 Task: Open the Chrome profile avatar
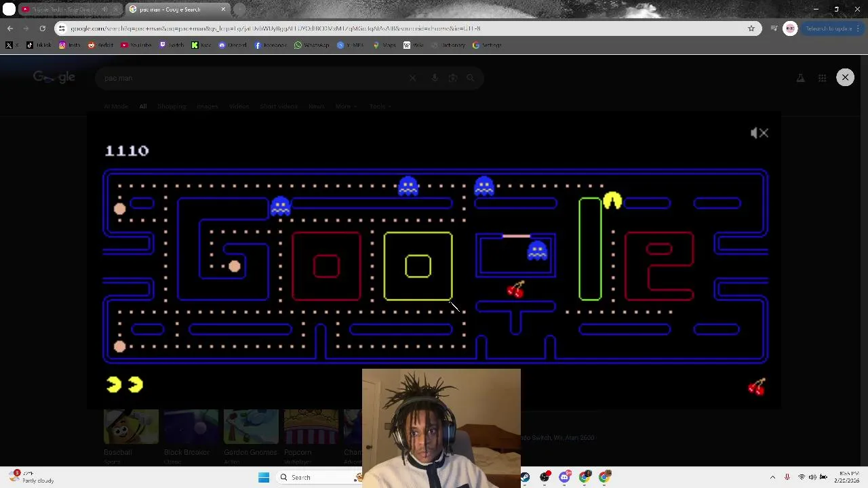[x=790, y=28]
